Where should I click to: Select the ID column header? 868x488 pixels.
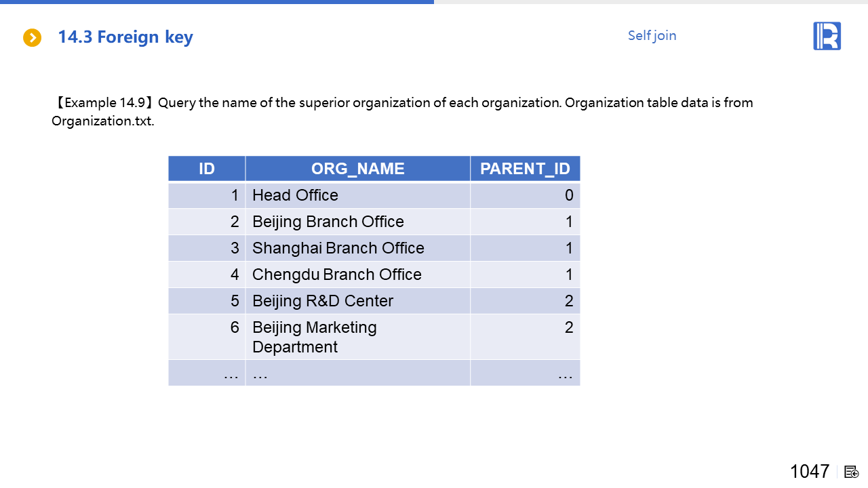207,169
